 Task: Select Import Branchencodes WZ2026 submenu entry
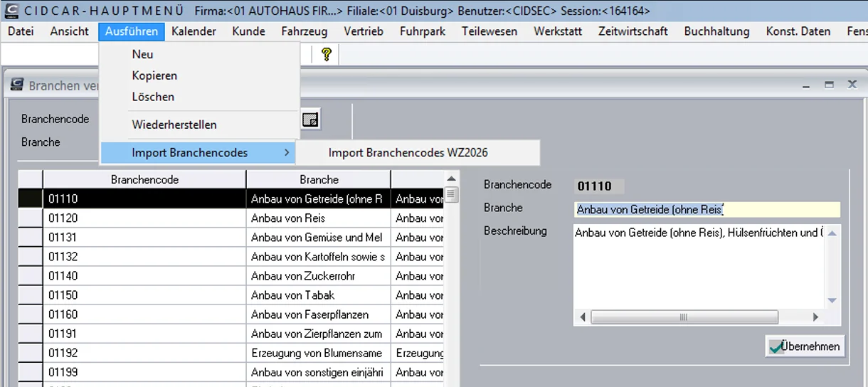(x=408, y=152)
